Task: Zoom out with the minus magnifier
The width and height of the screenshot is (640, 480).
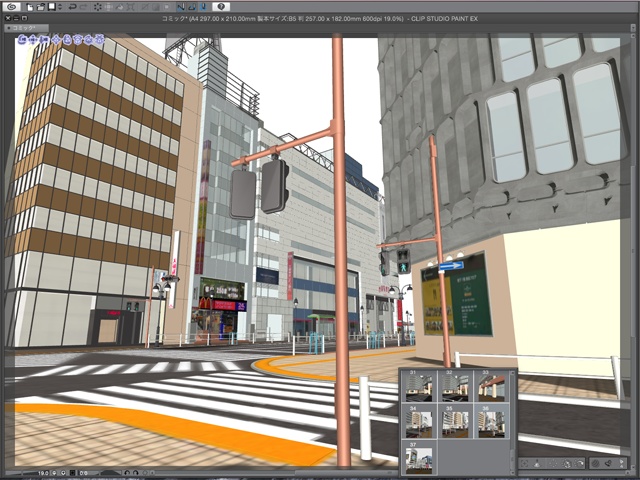Action: 54,473
